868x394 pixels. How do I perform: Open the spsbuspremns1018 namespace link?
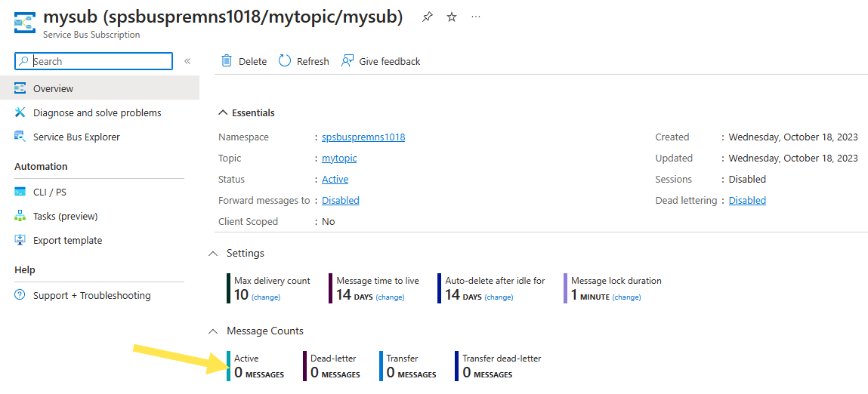363,137
